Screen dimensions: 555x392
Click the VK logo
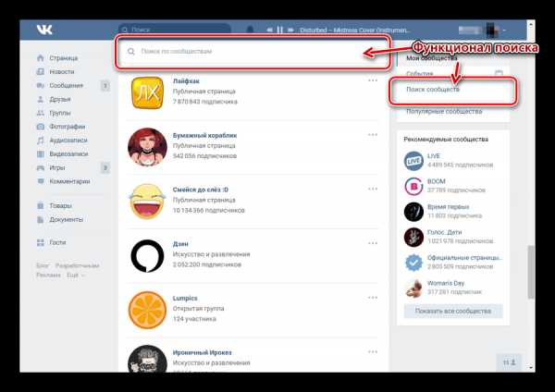tap(44, 30)
